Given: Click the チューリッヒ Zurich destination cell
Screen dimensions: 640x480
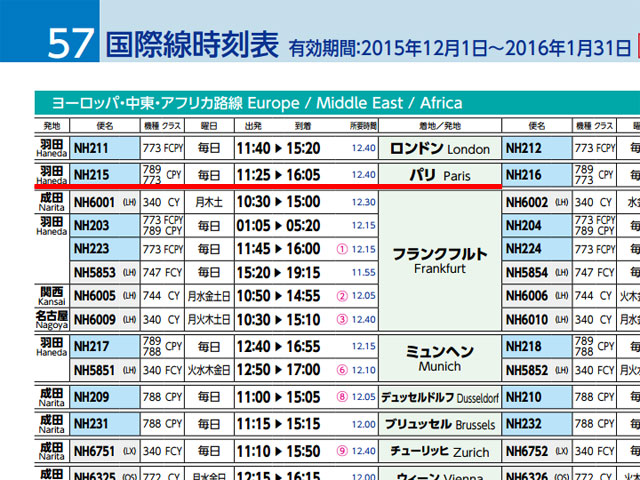Looking at the screenshot, I should click(440, 451).
